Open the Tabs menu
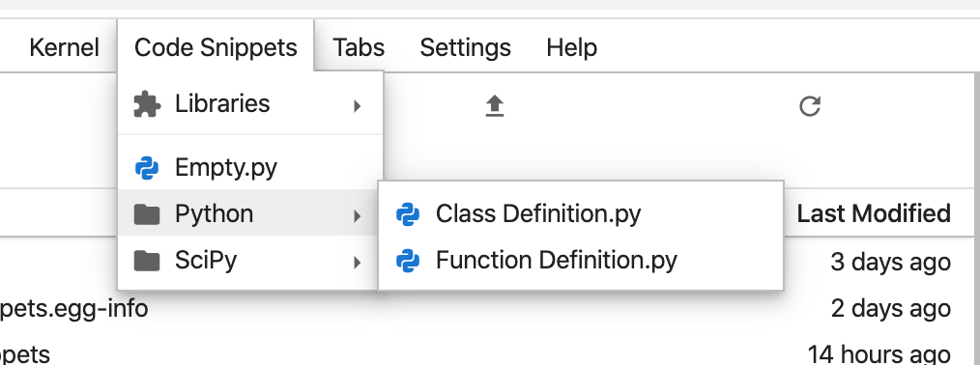Image resolution: width=980 pixels, height=365 pixels. point(359,47)
